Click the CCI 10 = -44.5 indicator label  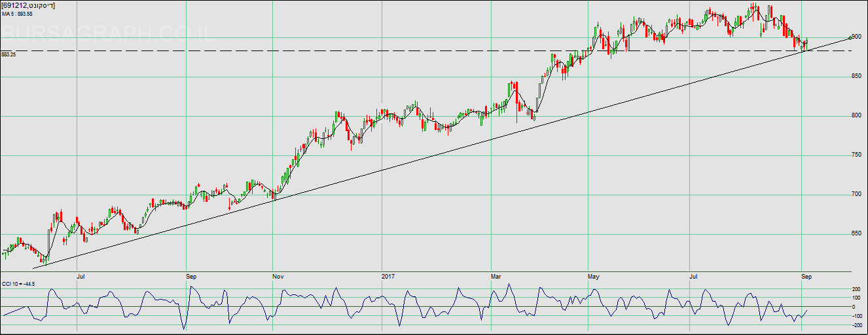click(x=20, y=283)
